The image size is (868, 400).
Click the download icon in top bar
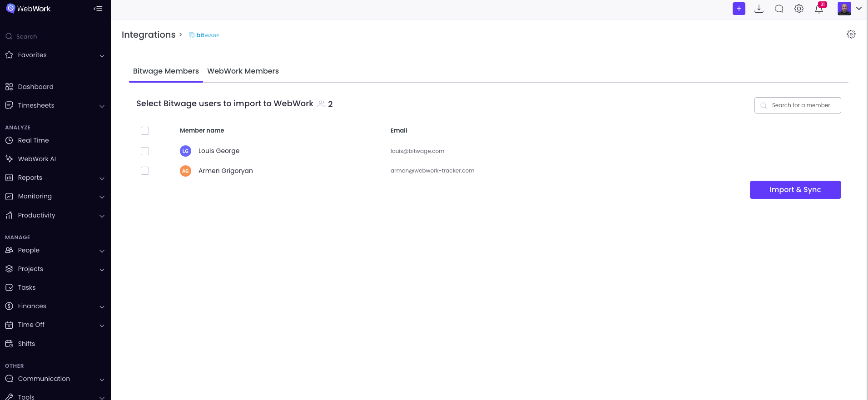[759, 9]
